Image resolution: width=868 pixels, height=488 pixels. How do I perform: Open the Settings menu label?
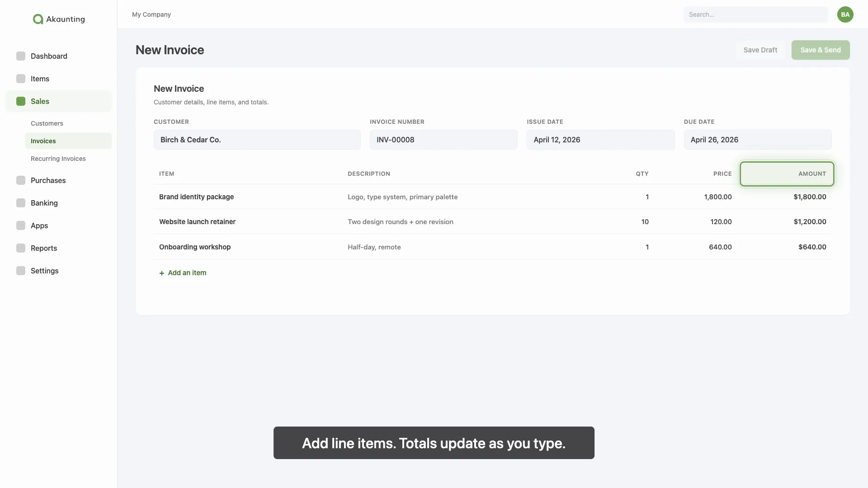45,271
